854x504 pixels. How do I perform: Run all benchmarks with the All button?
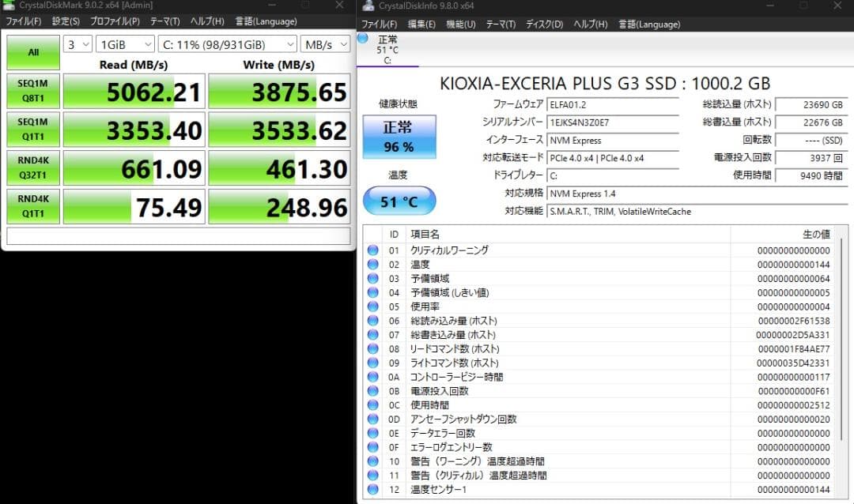tap(33, 52)
